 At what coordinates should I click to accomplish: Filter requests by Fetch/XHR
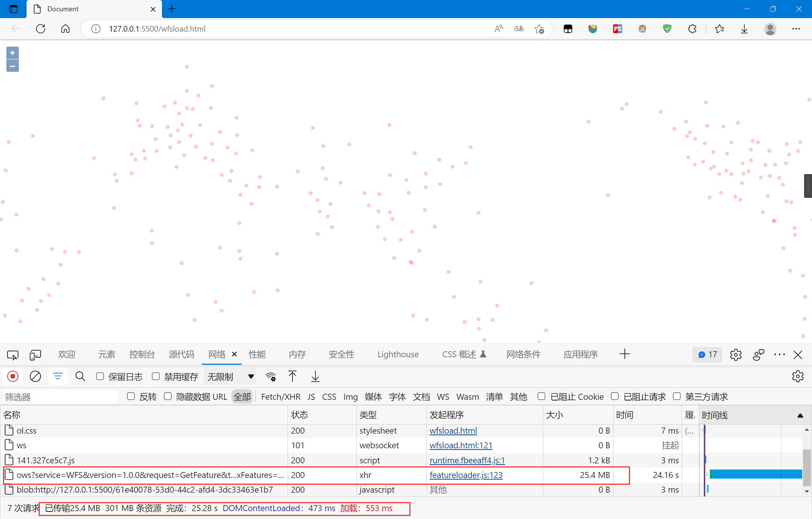pyautogui.click(x=281, y=397)
